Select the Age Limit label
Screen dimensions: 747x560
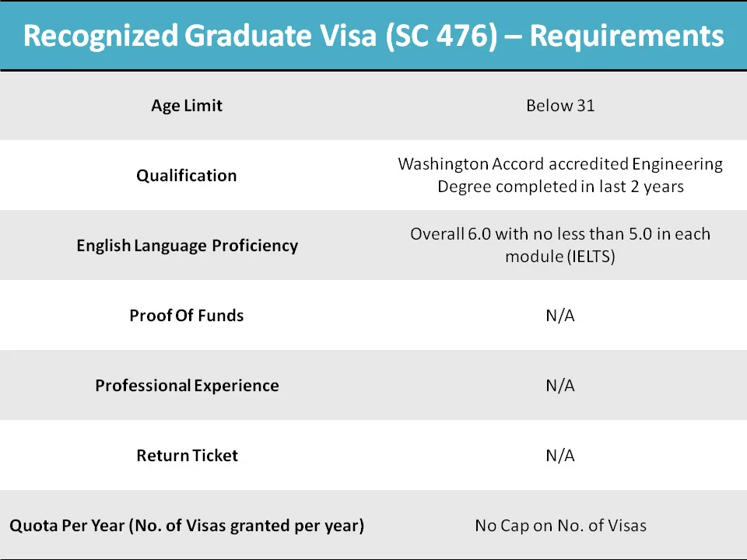(x=187, y=105)
